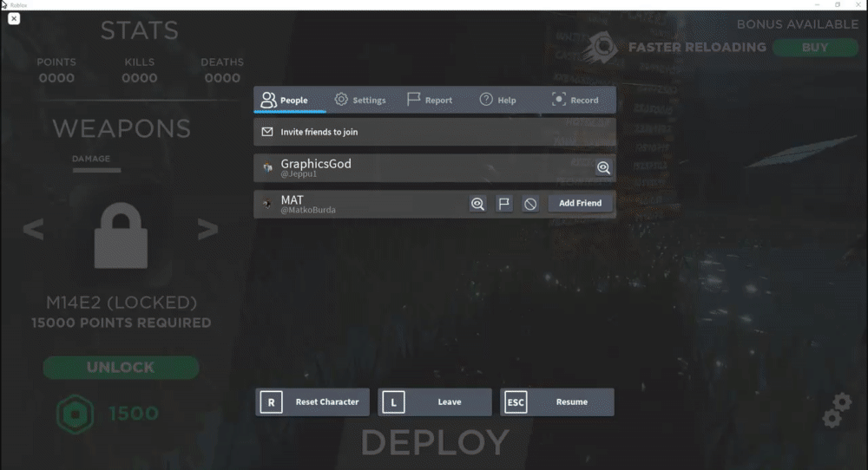
Task: Click the DAMAGE stat bar
Action: tap(96, 170)
